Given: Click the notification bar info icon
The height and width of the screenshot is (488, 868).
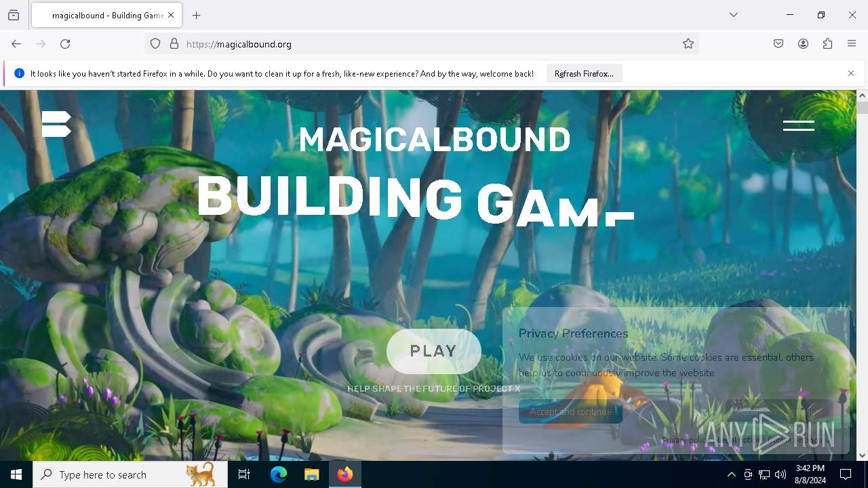Looking at the screenshot, I should [x=19, y=73].
